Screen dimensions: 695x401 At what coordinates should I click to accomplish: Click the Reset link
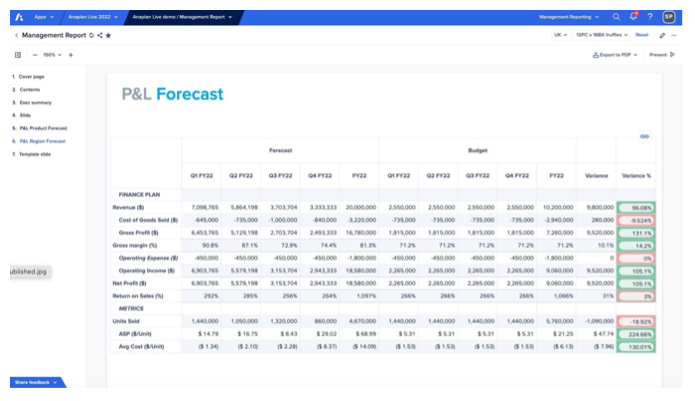(x=641, y=35)
